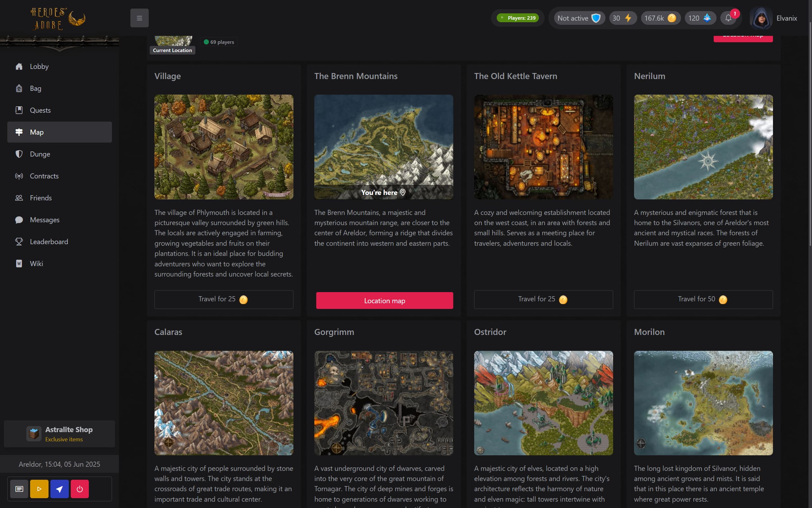Click the Current Location label

(173, 50)
